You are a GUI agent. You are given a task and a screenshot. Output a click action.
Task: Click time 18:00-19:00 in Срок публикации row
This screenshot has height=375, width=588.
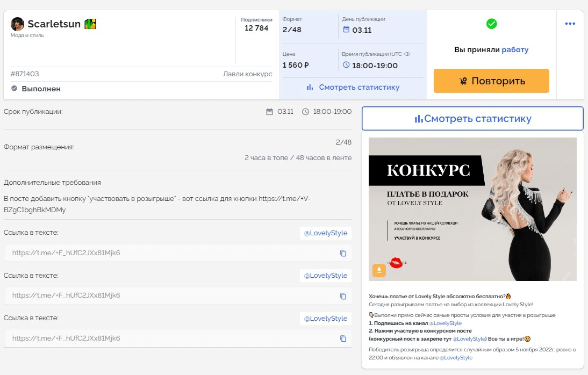332,111
